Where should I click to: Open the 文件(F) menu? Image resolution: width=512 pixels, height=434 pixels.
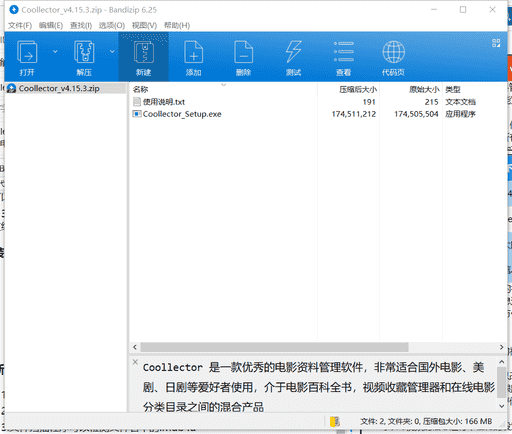pos(20,25)
